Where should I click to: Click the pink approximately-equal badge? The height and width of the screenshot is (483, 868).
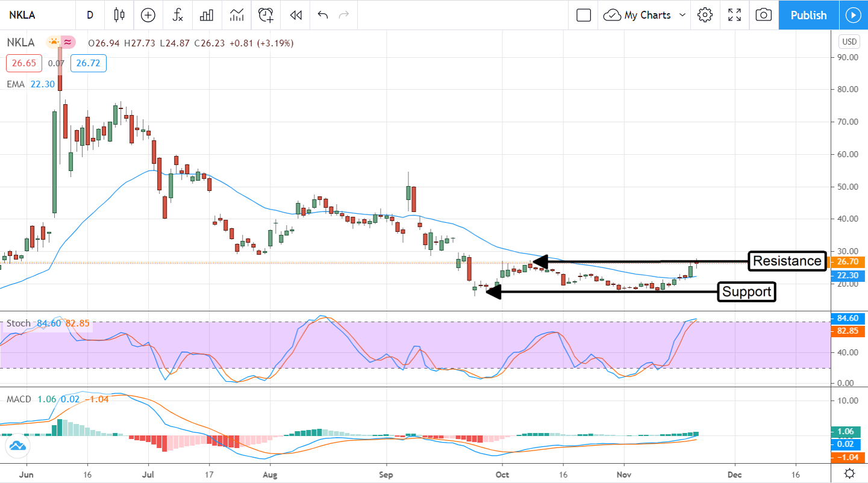[x=68, y=43]
